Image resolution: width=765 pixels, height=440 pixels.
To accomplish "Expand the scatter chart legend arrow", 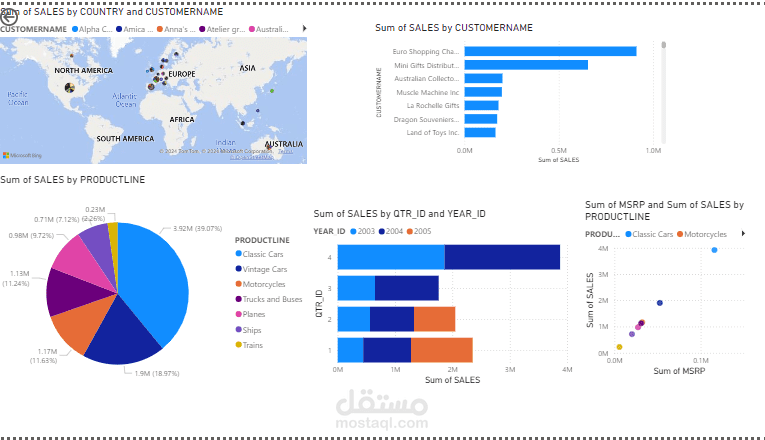I will [x=743, y=234].
